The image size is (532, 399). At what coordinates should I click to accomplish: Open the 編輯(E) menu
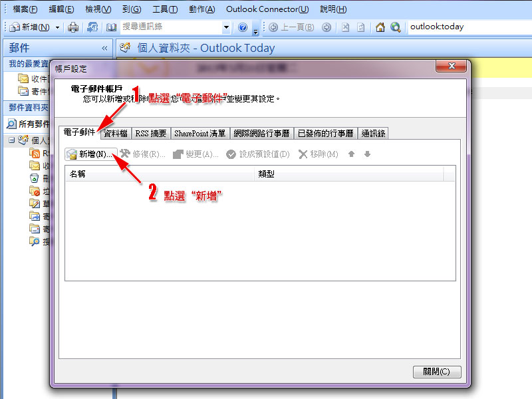61,9
